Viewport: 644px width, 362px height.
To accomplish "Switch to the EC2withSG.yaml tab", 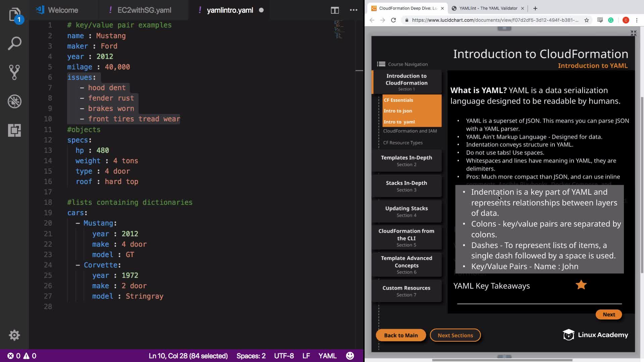I will [144, 10].
